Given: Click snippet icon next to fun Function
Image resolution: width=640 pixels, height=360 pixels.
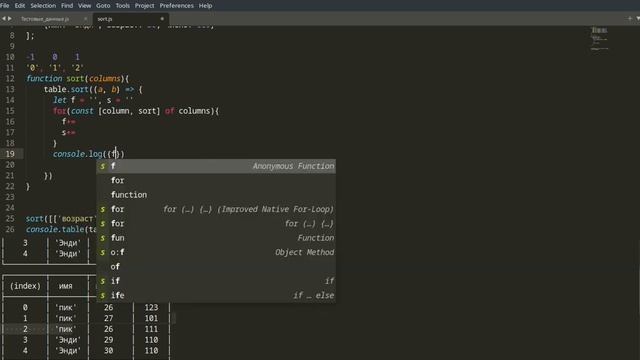Looking at the screenshot, I should [103, 238].
